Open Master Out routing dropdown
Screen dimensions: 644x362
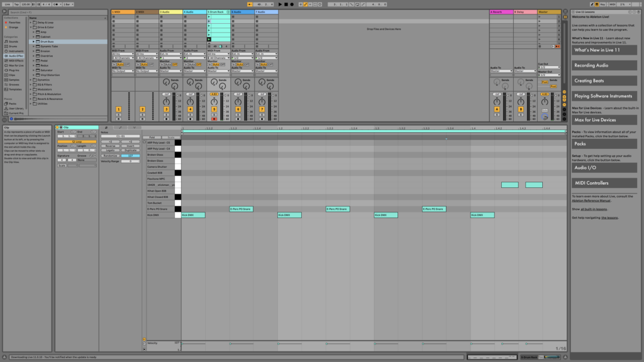click(549, 75)
